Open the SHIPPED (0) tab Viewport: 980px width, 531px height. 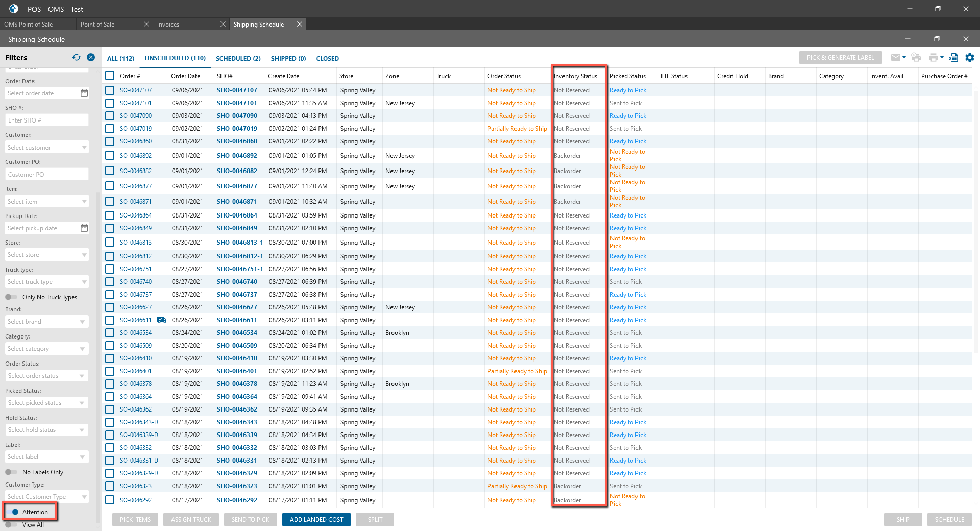coord(288,59)
